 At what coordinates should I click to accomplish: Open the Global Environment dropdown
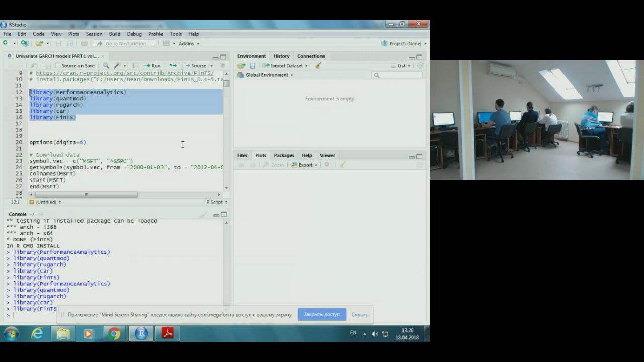point(265,75)
